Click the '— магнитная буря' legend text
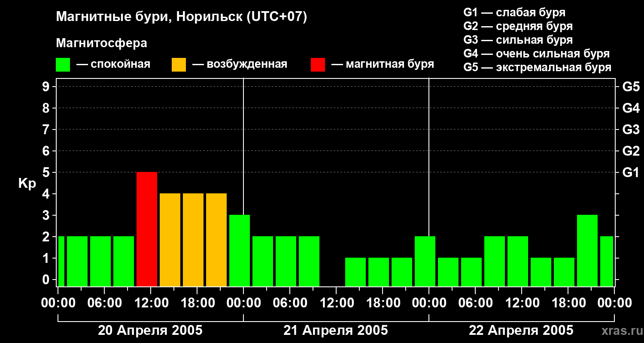Screen dimensions: 644x343 pos(383,64)
